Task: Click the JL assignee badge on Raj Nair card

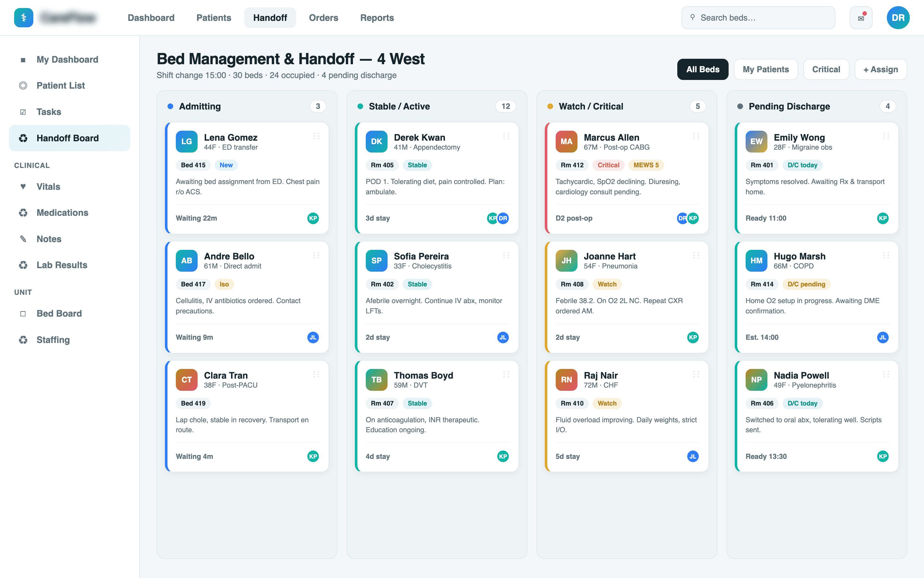Action: click(693, 456)
